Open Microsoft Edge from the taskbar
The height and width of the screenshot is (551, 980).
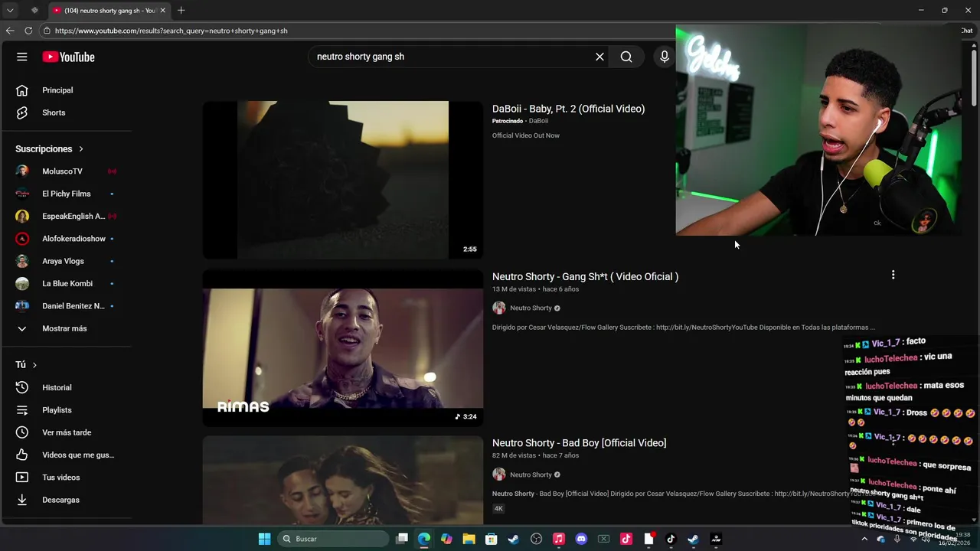[x=424, y=539]
